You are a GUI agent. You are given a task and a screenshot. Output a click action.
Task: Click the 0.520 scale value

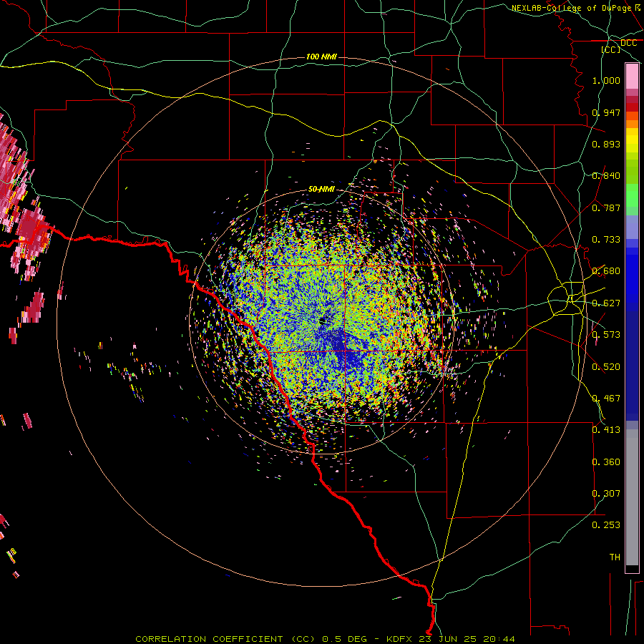point(606,367)
